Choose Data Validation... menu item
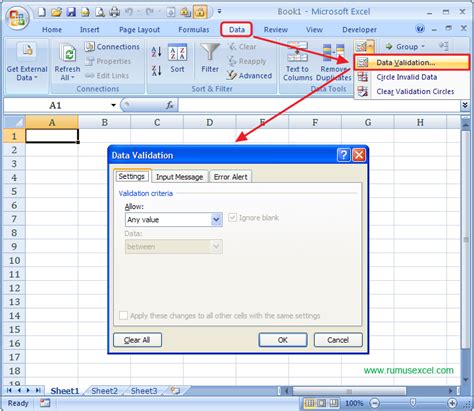 pos(412,62)
